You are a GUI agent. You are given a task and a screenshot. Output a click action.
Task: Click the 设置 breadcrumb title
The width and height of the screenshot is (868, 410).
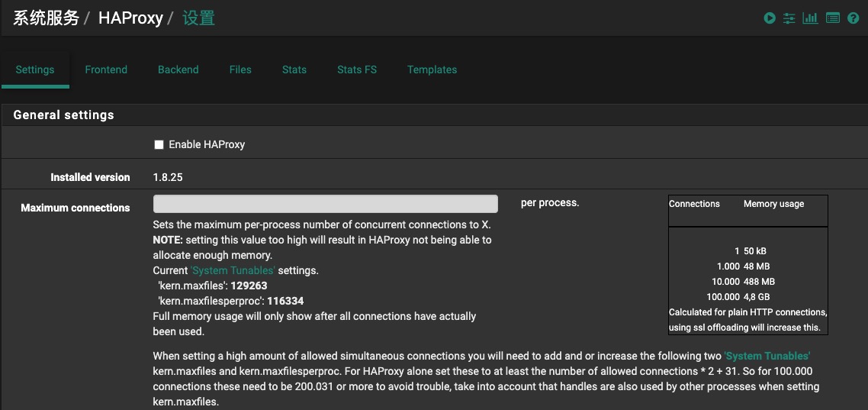(198, 18)
